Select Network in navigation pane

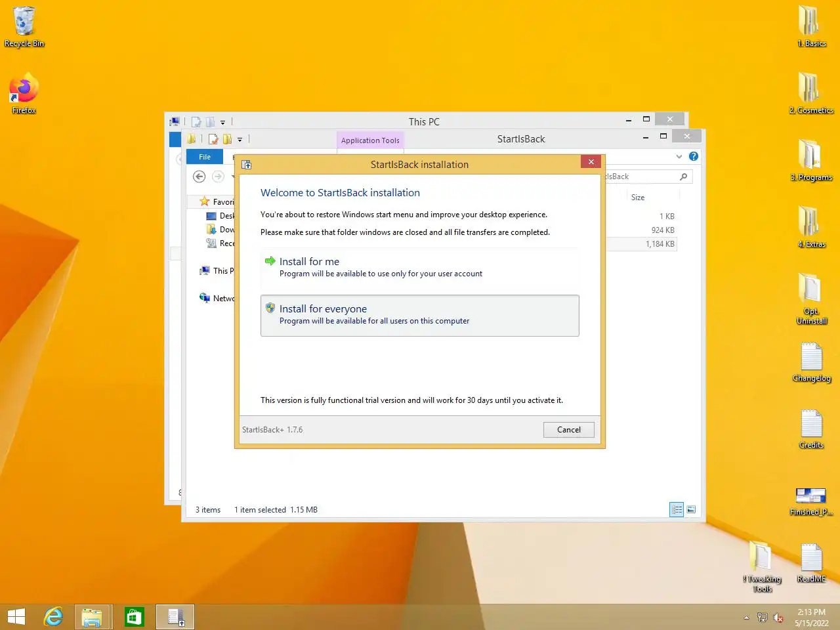217,299
